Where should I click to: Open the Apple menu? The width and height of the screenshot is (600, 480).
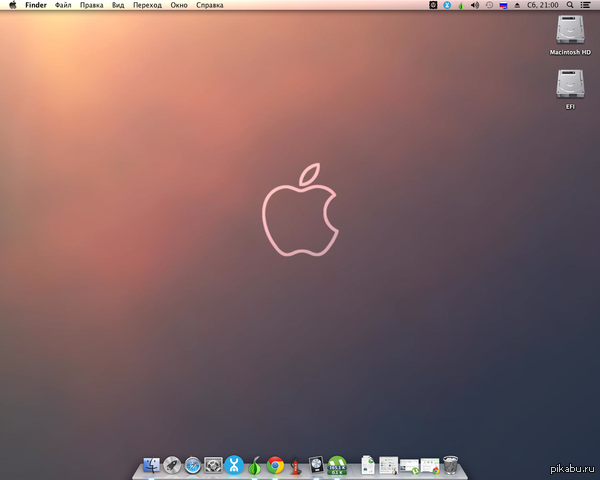13,5
